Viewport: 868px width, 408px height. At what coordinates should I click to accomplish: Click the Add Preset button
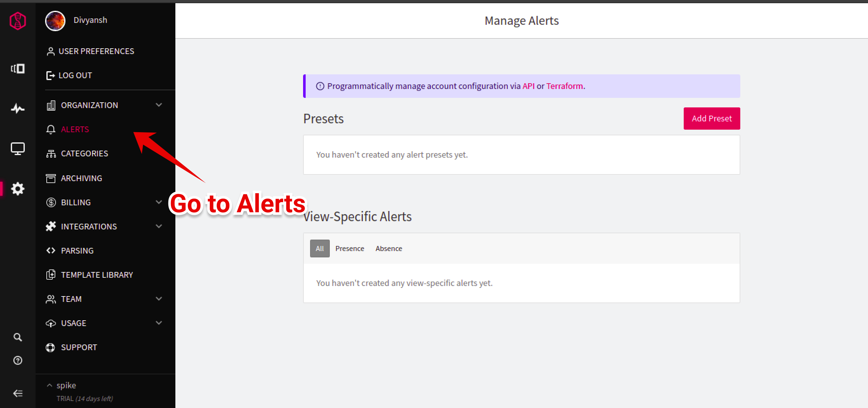tap(711, 119)
